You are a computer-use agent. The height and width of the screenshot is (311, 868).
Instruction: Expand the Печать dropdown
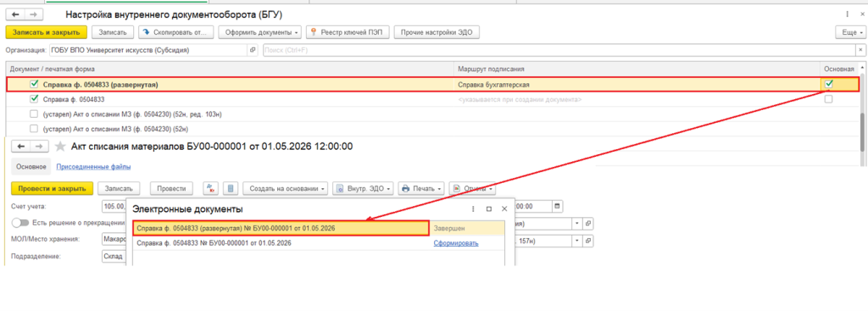click(421, 189)
